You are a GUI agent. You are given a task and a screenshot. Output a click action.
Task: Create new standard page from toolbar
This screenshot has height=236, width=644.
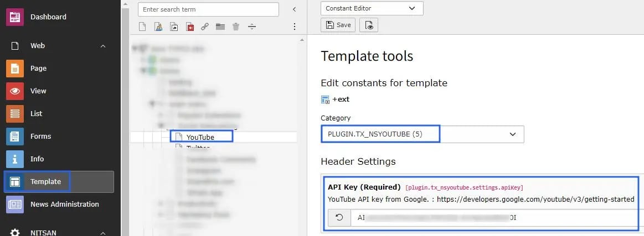pos(142,27)
